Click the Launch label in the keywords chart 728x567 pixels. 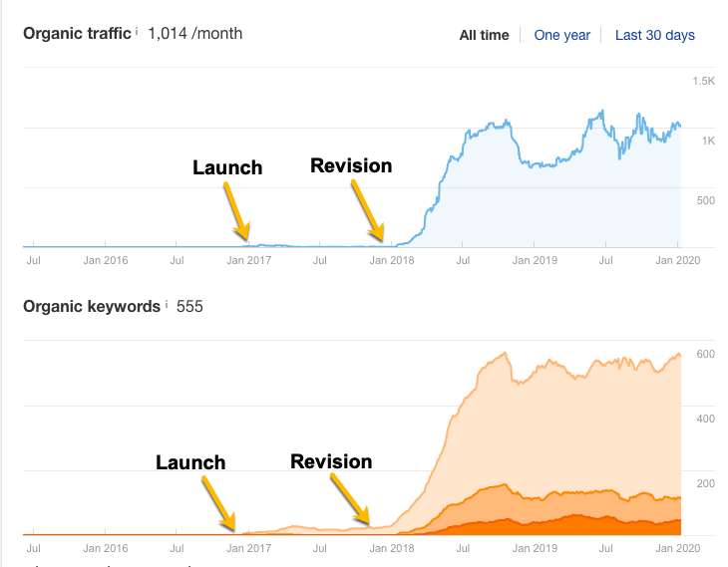(x=190, y=462)
